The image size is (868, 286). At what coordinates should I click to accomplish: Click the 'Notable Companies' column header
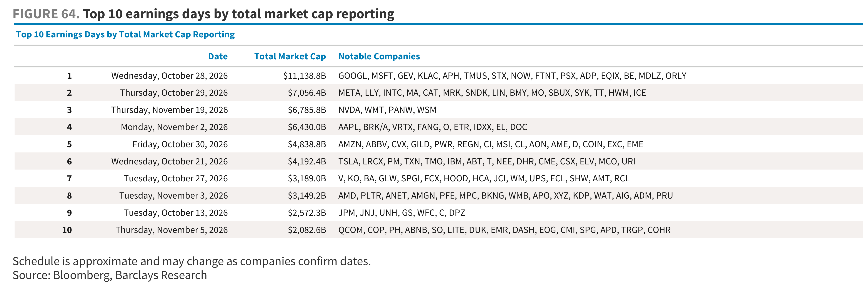point(379,57)
